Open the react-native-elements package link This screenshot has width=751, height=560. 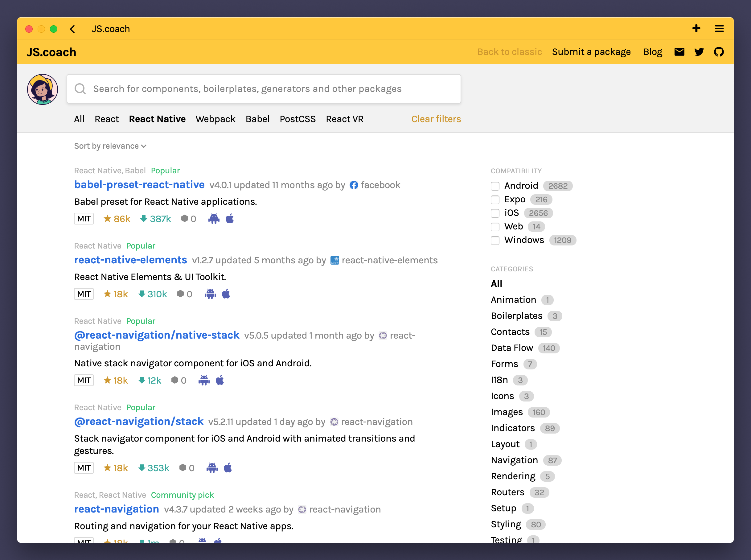[x=130, y=260]
